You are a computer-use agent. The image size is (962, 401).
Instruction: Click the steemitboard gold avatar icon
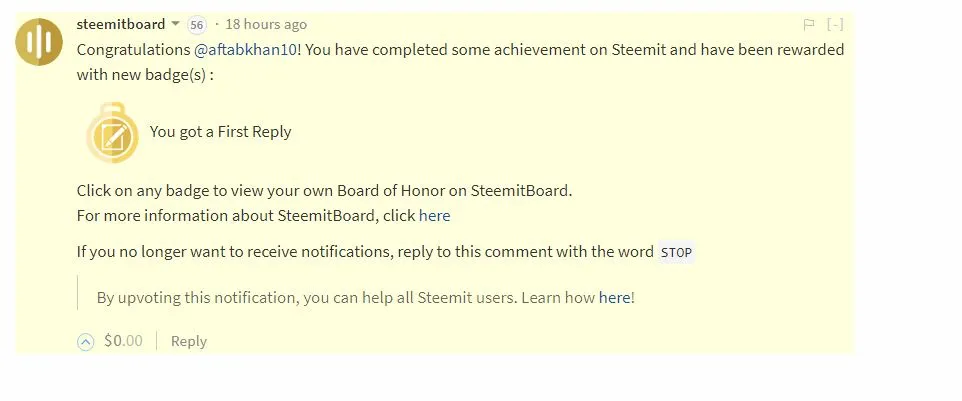coord(39,42)
